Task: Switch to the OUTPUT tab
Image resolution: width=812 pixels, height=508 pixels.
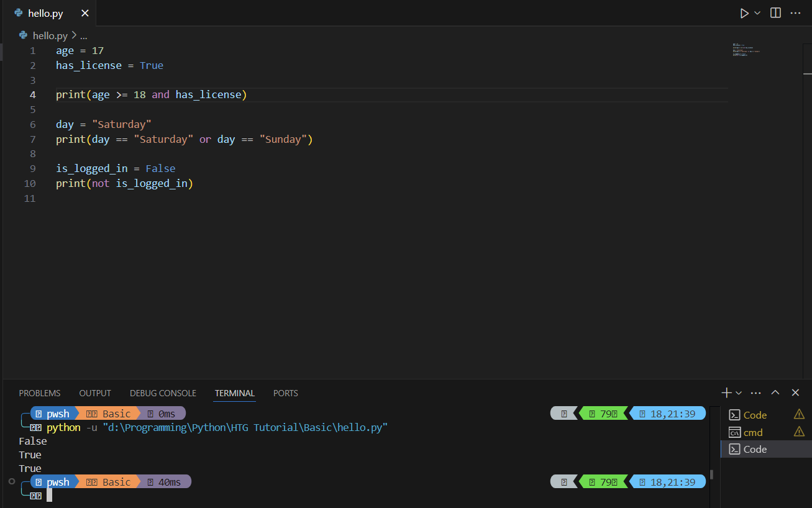Action: point(95,393)
